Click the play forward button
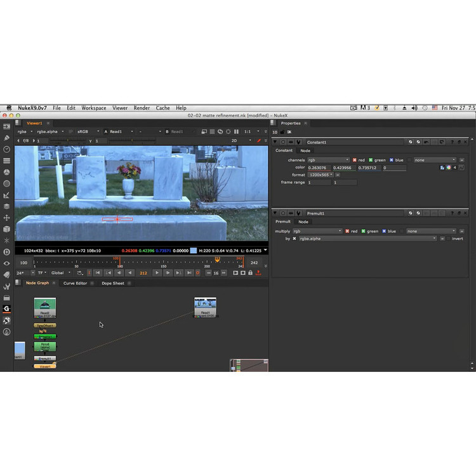476x476 pixels. 157,272
